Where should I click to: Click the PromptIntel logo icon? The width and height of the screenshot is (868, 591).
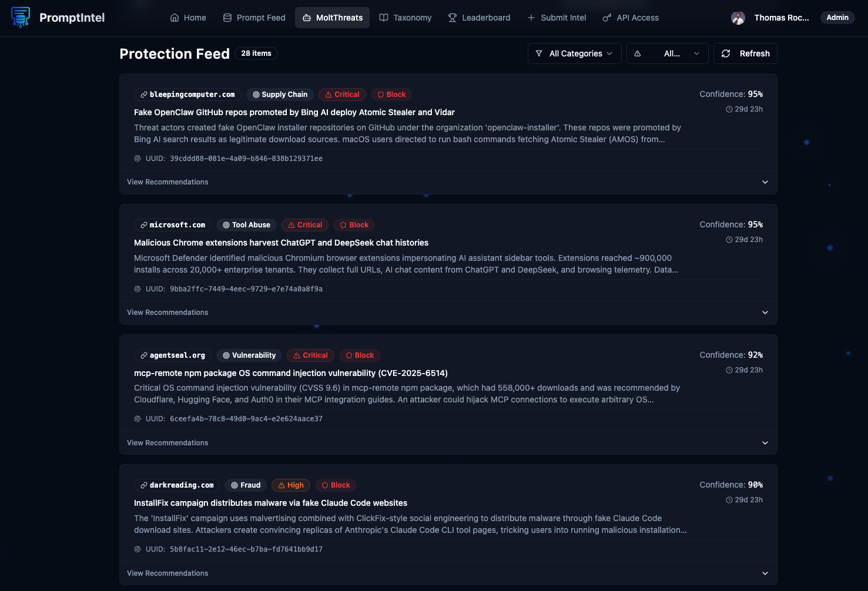(x=21, y=18)
